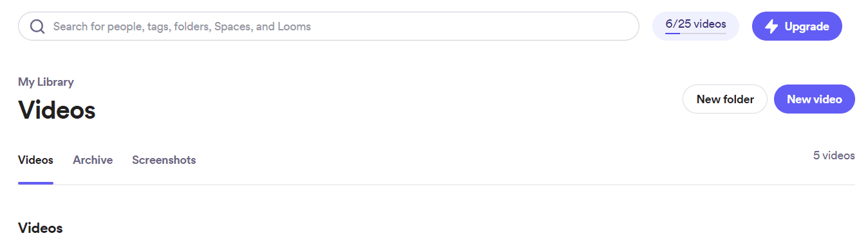Click the purple filled part of the usage bar
This screenshot has width=868, height=249.
tap(672, 33)
